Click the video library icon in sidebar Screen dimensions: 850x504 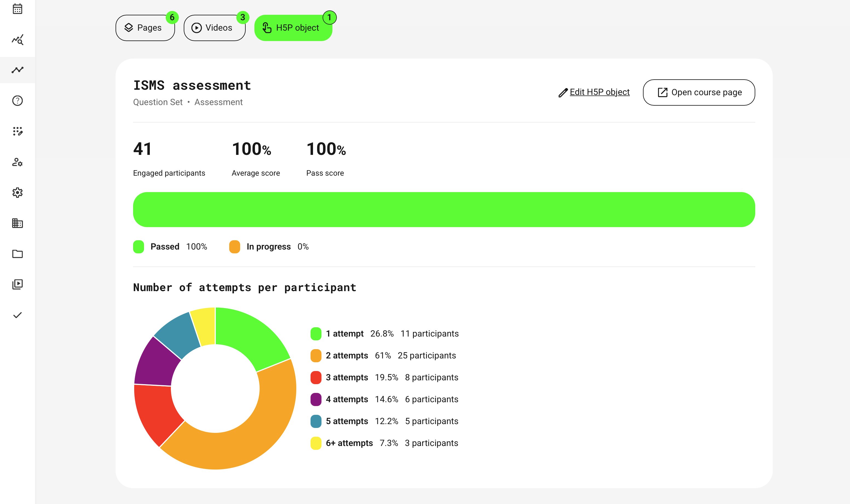[17, 284]
